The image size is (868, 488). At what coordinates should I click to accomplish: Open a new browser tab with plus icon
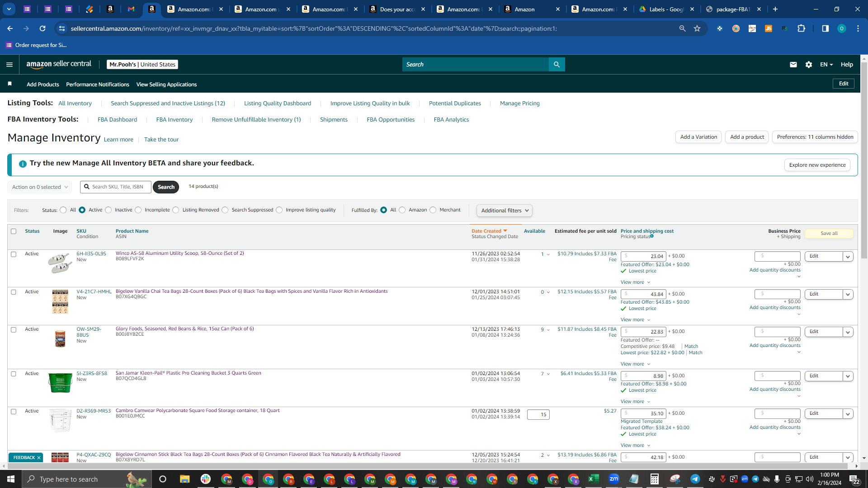(x=775, y=9)
